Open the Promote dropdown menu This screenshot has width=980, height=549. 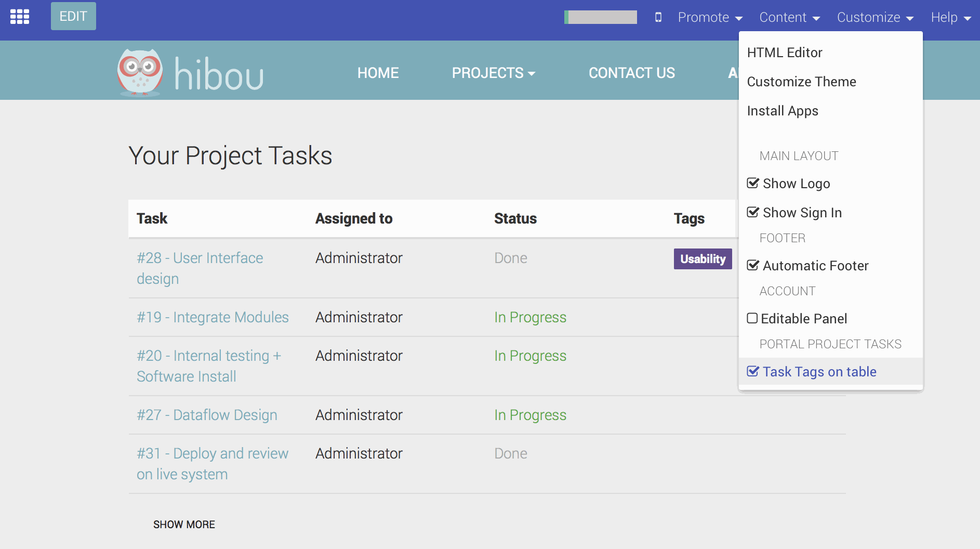click(710, 17)
